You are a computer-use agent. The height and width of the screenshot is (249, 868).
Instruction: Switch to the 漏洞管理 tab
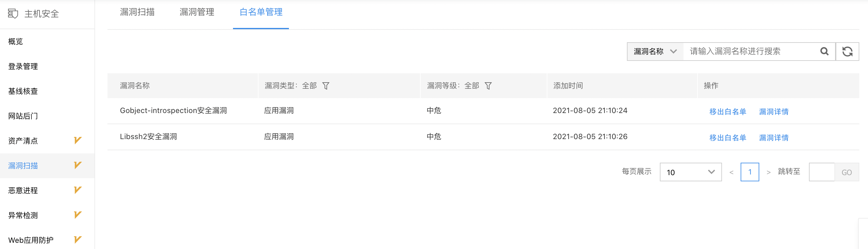click(x=197, y=12)
